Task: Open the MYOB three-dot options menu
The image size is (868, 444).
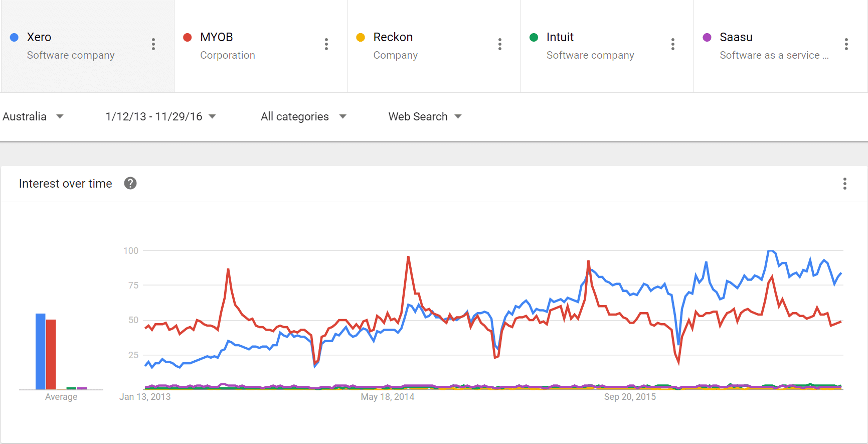Action: (x=326, y=44)
